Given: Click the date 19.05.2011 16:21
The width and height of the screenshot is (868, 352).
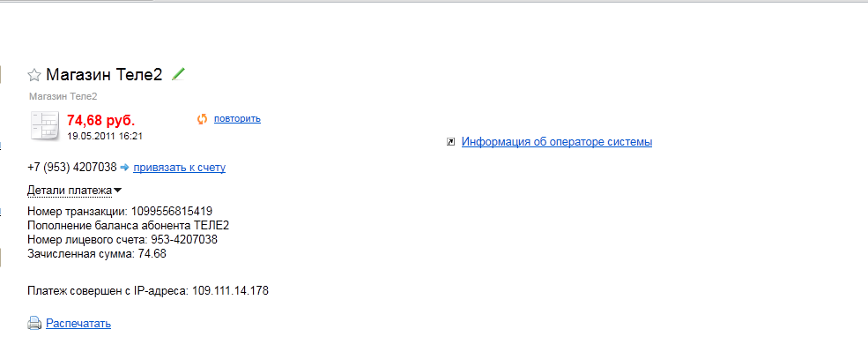Looking at the screenshot, I should [x=105, y=136].
